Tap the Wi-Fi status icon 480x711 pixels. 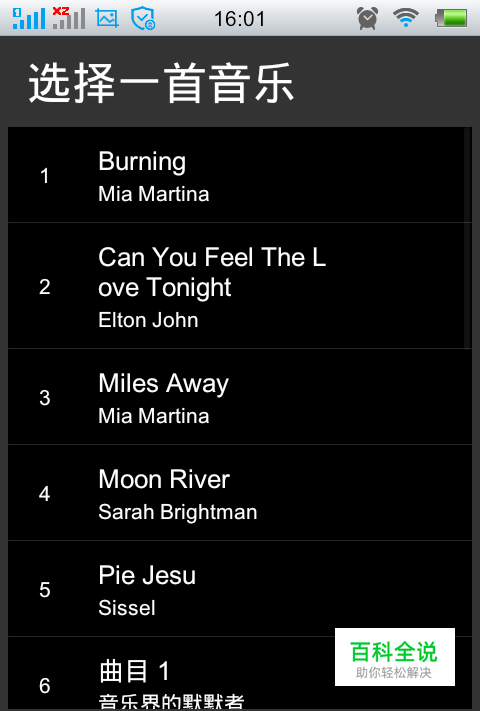(406, 18)
